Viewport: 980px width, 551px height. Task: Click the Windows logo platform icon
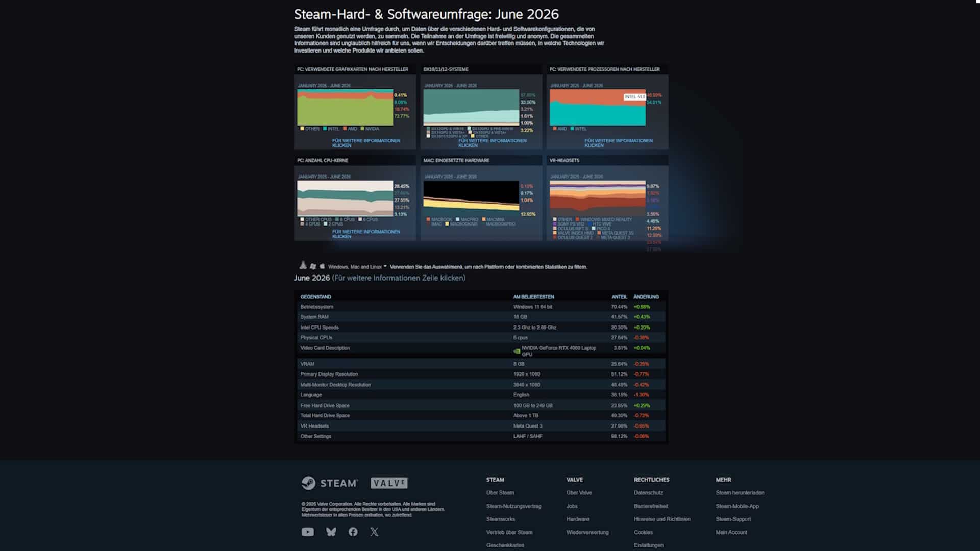(x=313, y=266)
